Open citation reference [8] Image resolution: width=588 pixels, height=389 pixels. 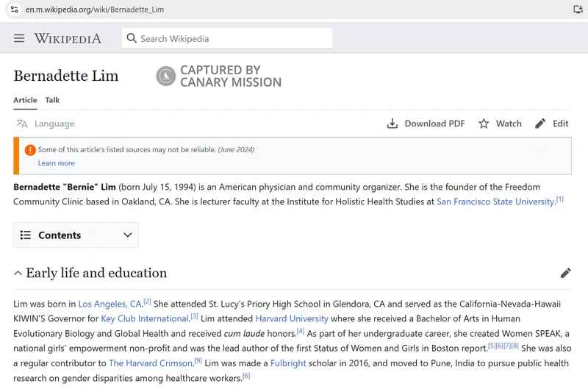[515, 346]
